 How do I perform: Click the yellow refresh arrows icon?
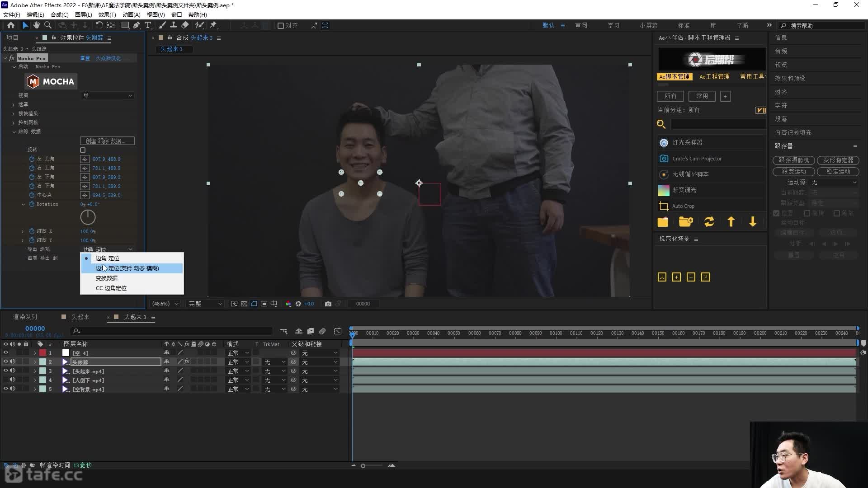click(709, 222)
